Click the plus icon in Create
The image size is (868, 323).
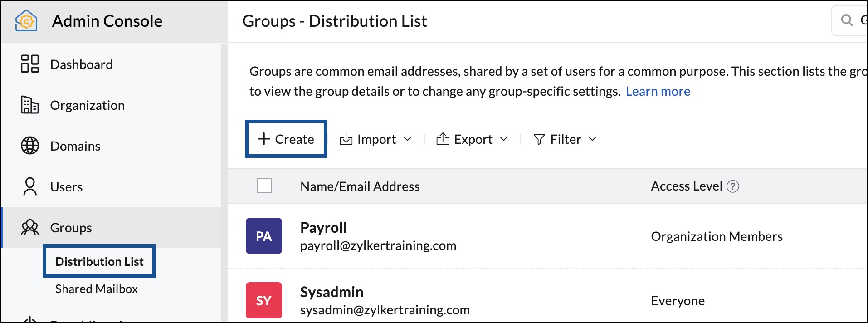[264, 139]
